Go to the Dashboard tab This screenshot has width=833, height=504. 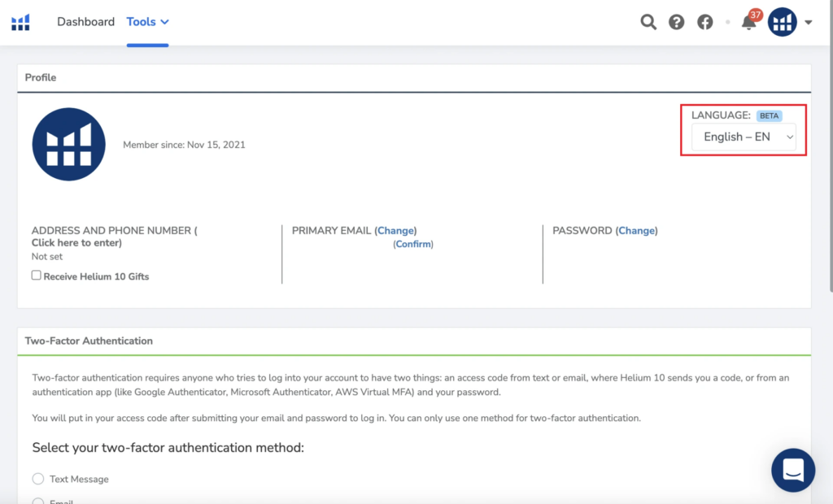point(85,22)
